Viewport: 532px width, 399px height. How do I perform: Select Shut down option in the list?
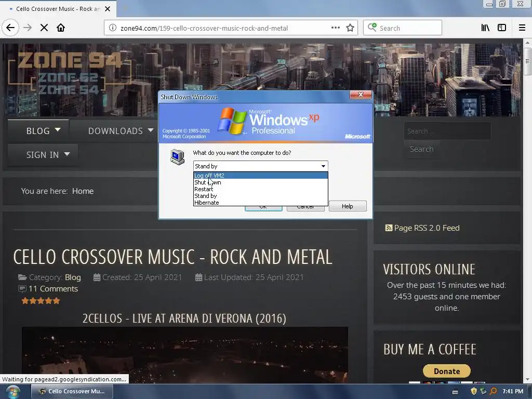point(261,182)
